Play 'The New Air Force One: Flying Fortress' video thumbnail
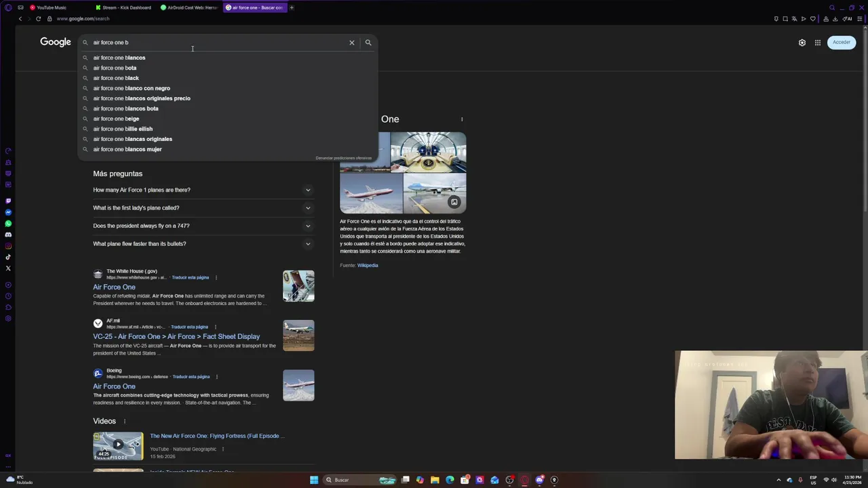 tap(118, 445)
